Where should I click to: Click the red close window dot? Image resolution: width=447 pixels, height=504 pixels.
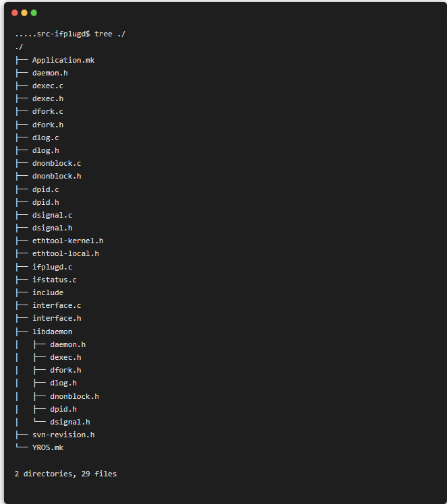14,13
